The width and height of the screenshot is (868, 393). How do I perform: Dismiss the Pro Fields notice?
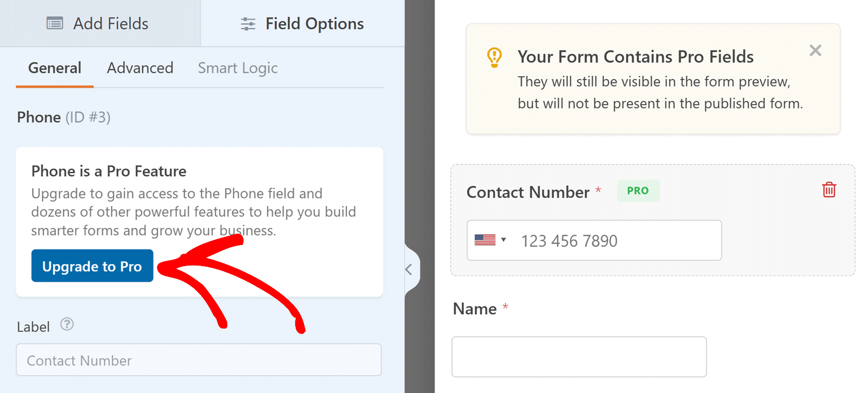815,50
